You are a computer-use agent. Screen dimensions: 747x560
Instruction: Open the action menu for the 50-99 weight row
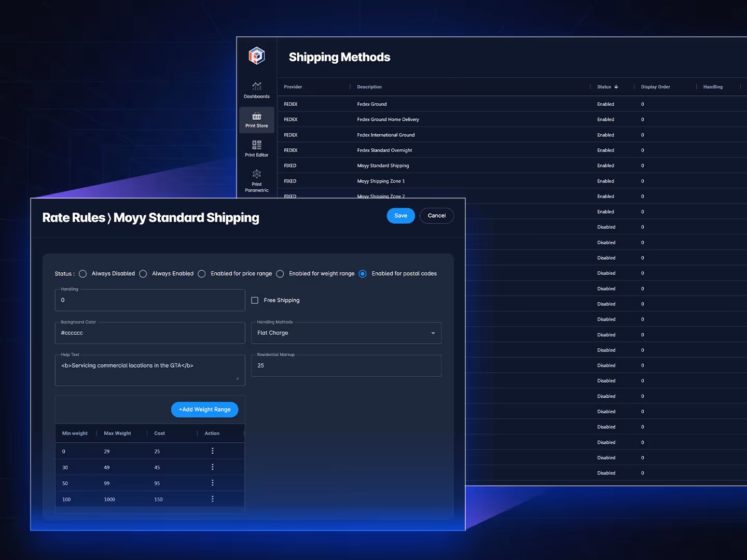(213, 482)
